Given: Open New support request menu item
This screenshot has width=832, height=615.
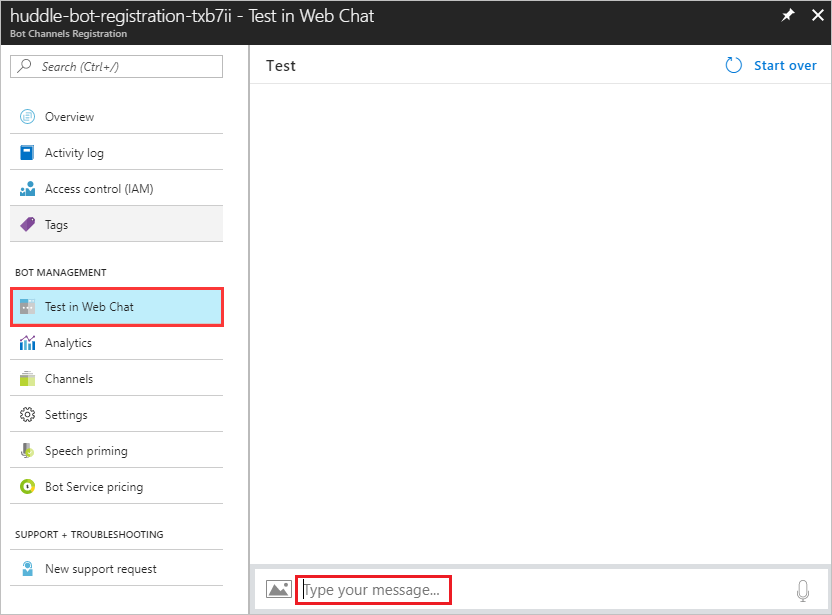Looking at the screenshot, I should coord(116,568).
